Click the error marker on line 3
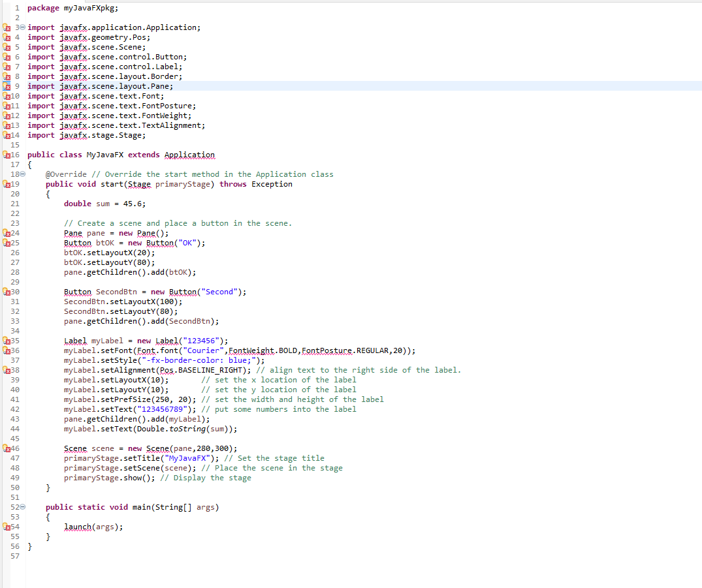Image resolution: width=702 pixels, height=588 pixels. (x=7, y=28)
